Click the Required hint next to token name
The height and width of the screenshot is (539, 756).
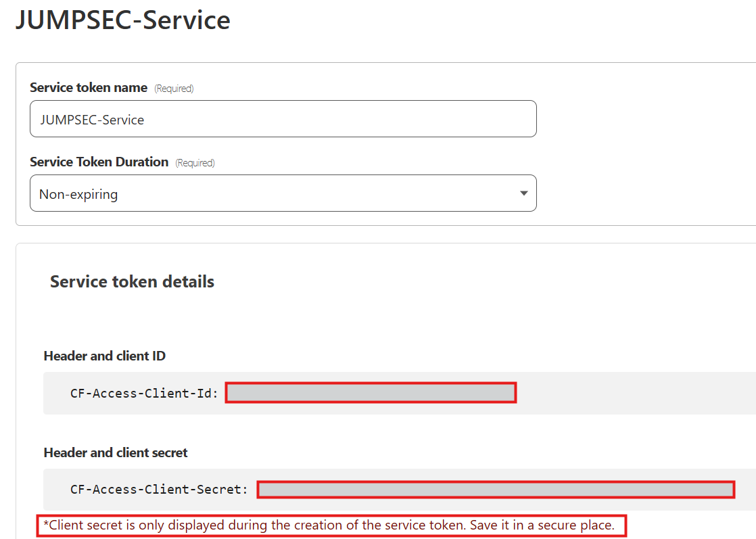coord(174,89)
